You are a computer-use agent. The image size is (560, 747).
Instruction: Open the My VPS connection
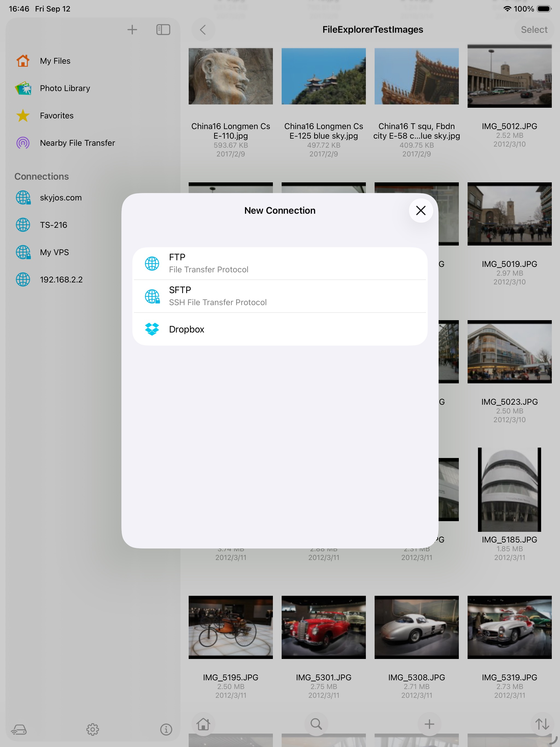54,252
